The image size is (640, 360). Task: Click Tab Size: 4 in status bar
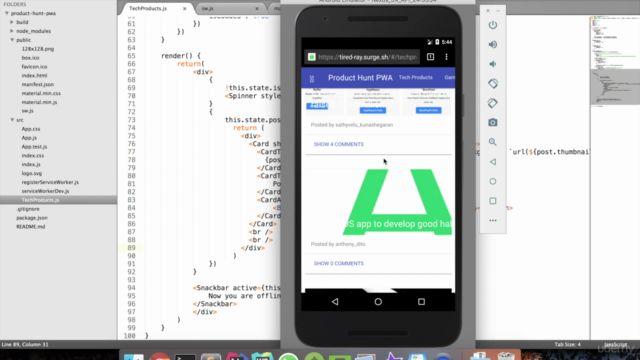pyautogui.click(x=567, y=344)
